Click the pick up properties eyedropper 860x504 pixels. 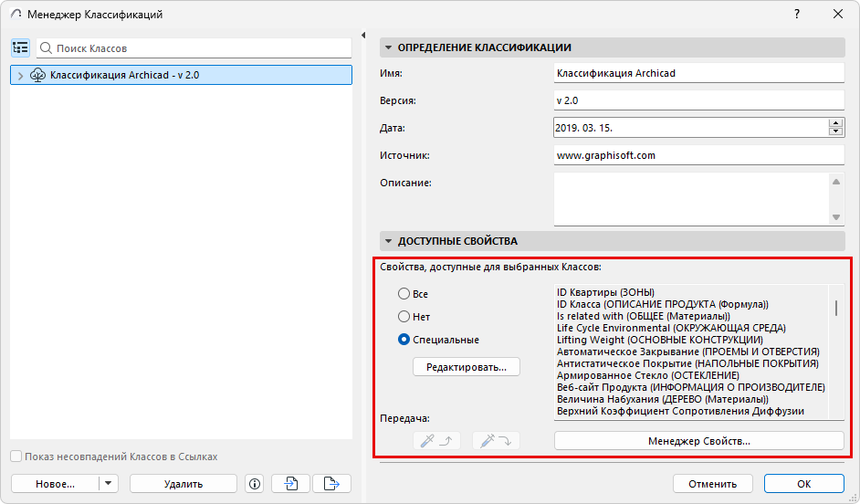436,441
